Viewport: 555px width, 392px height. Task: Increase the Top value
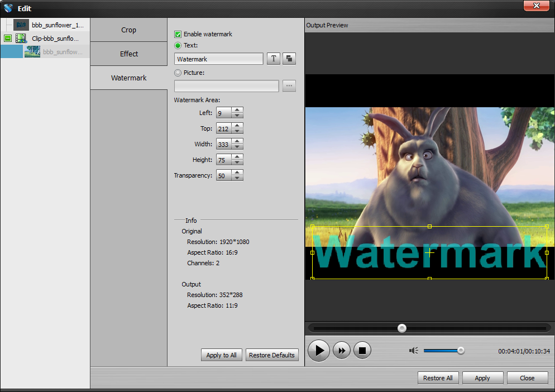[237, 125]
